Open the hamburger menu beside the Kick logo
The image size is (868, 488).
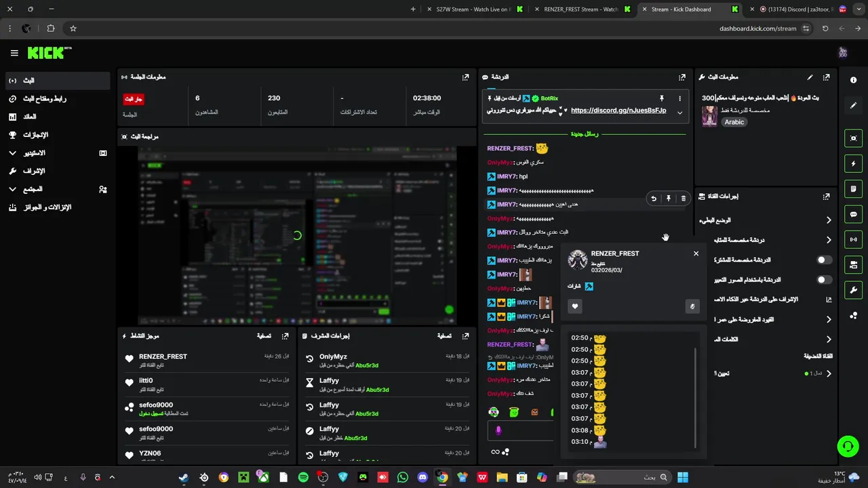(14, 53)
